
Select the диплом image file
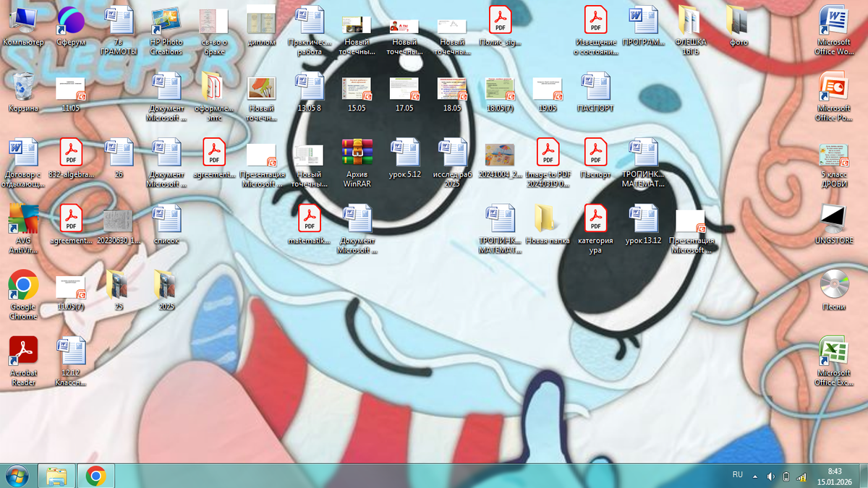click(x=262, y=25)
